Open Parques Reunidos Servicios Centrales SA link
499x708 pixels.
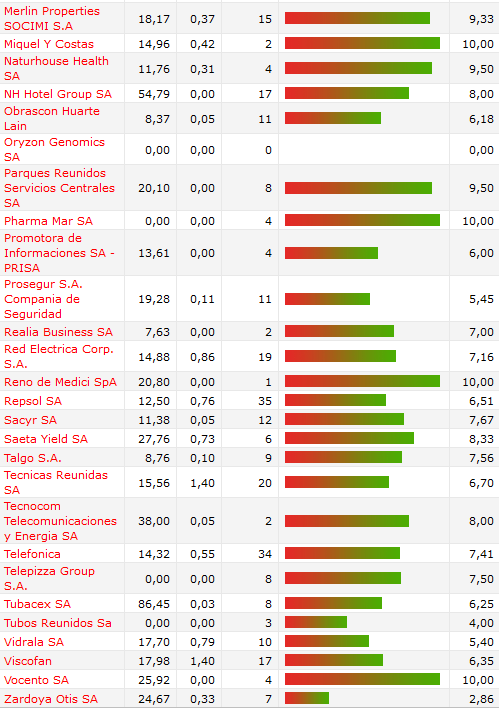click(x=60, y=188)
